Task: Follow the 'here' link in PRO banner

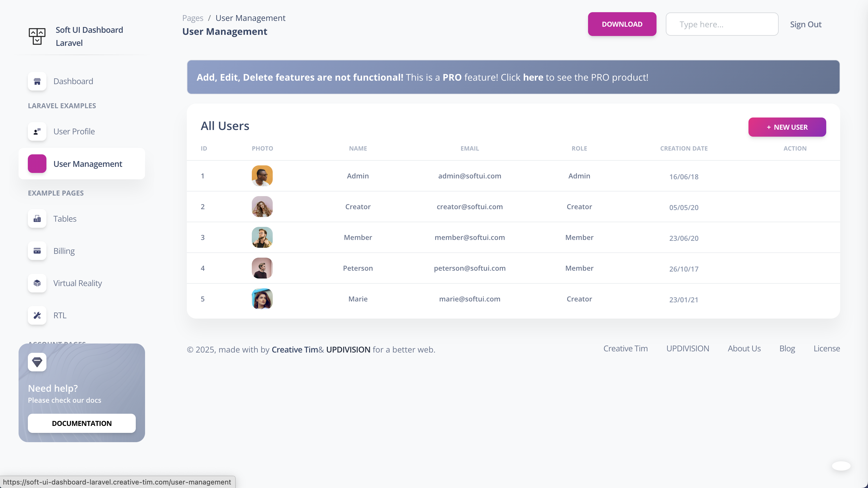Action: [x=533, y=77]
